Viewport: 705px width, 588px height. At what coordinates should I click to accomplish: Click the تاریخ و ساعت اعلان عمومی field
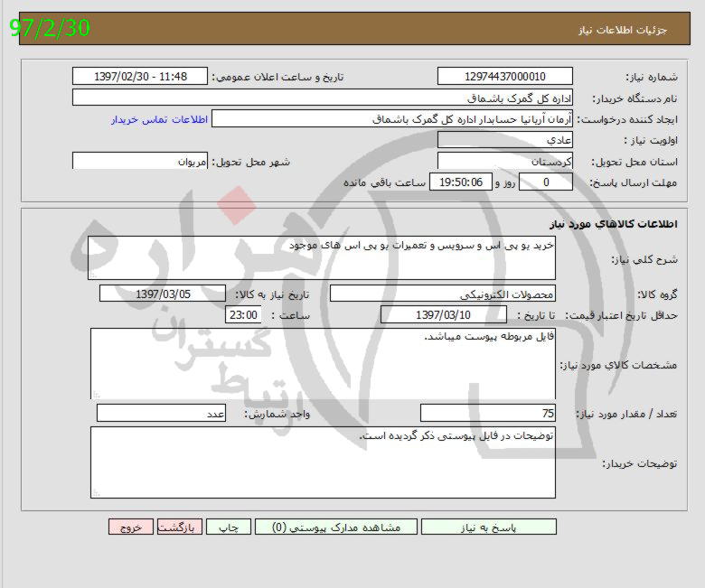point(139,77)
